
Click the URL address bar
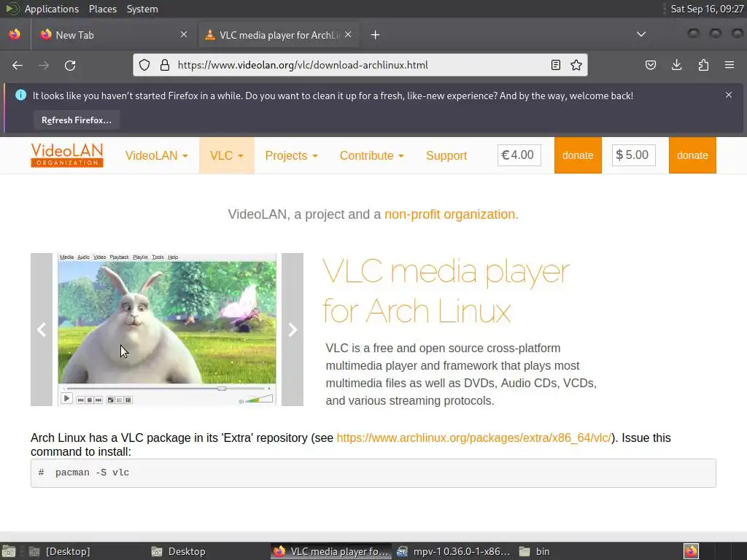point(360,65)
